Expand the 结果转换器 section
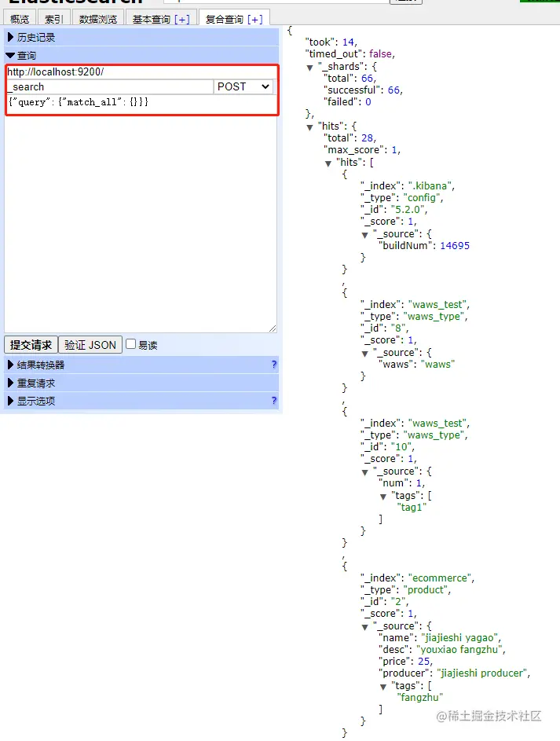Screen dimensions: 560x741 coord(141,365)
